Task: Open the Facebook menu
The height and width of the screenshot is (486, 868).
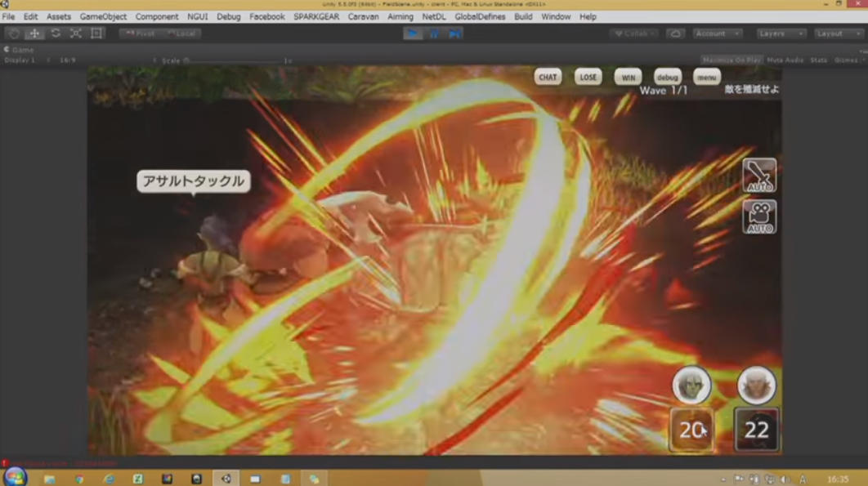Action: click(266, 16)
